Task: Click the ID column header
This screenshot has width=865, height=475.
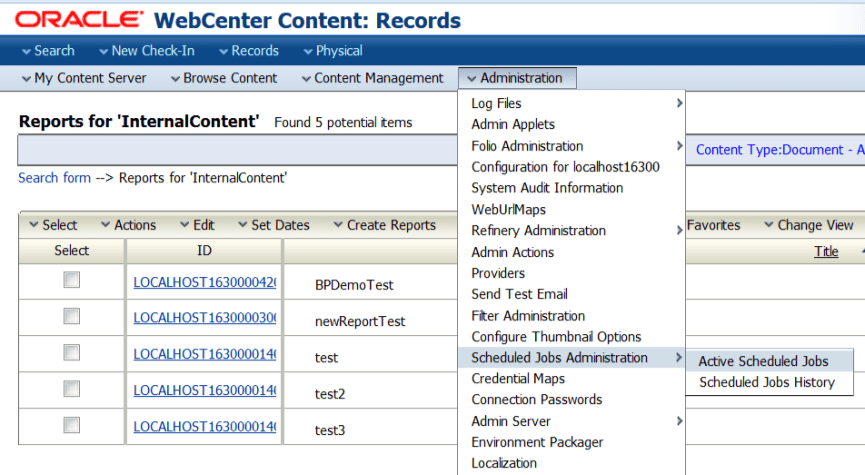Action: (204, 251)
